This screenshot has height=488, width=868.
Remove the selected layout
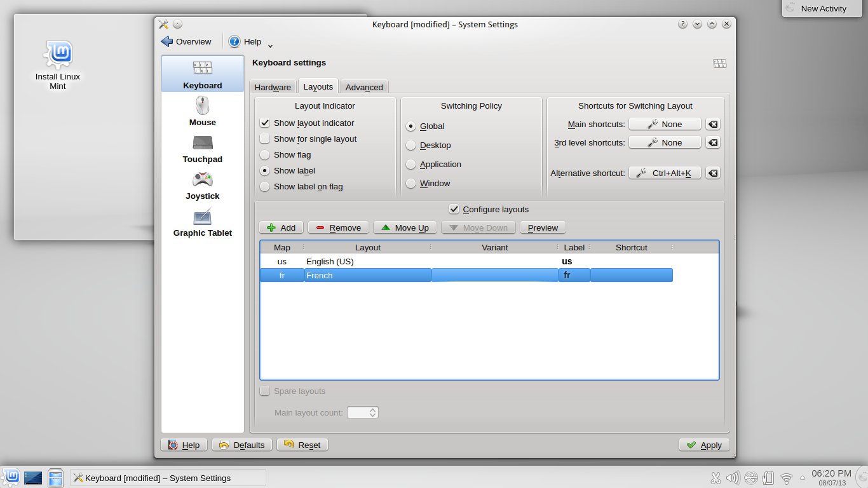(338, 227)
